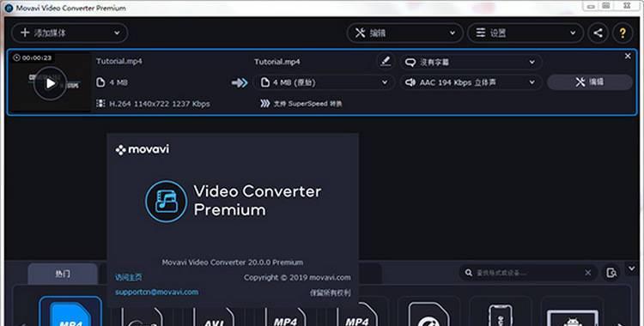Click the blue arrow conversion icon
The height and width of the screenshot is (326, 644).
click(x=240, y=83)
